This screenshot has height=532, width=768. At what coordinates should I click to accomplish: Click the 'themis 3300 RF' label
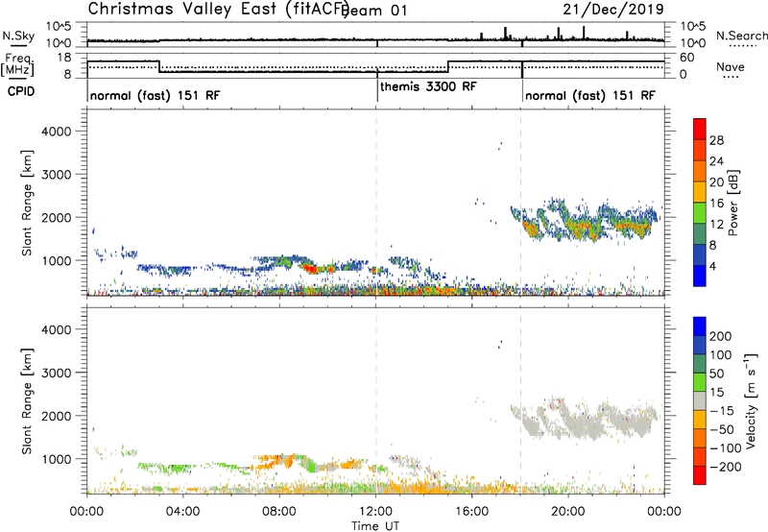(428, 86)
